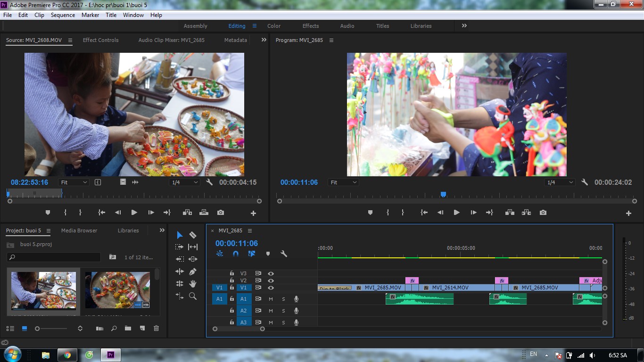Open the Source monitor playback resolution dropdown
The width and height of the screenshot is (644, 362).
coord(184,182)
